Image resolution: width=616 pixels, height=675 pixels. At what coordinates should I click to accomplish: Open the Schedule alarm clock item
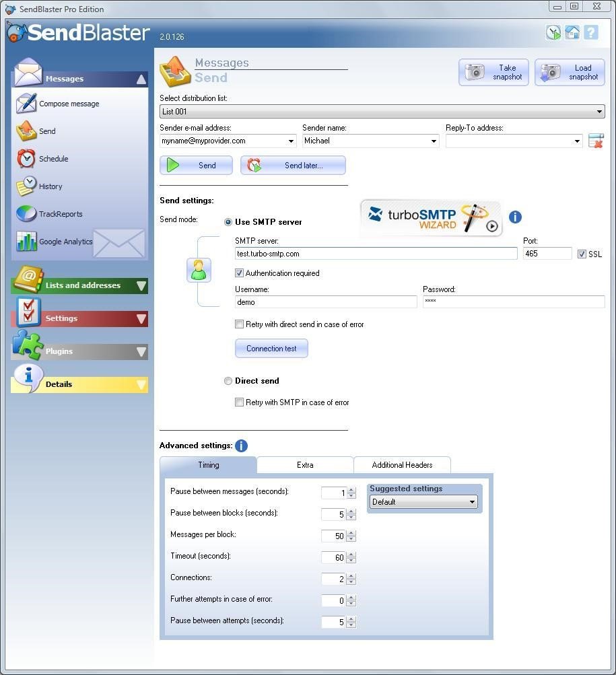(42, 159)
